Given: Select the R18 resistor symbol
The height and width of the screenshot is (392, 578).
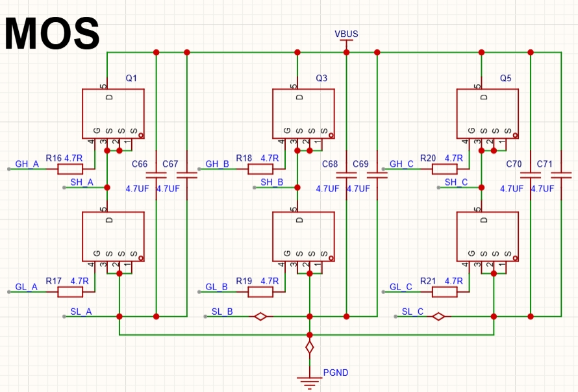Looking at the screenshot, I should point(260,169).
